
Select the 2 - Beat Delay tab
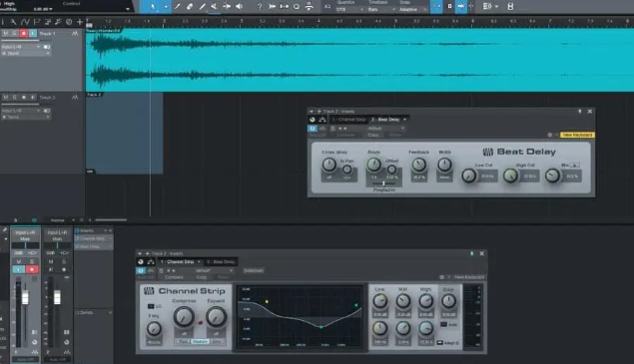pos(385,120)
